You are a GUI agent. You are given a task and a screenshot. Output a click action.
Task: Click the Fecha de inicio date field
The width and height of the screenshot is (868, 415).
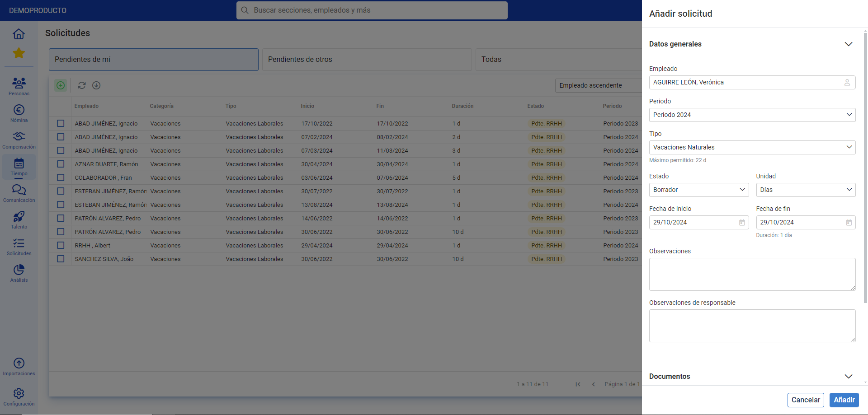point(699,222)
